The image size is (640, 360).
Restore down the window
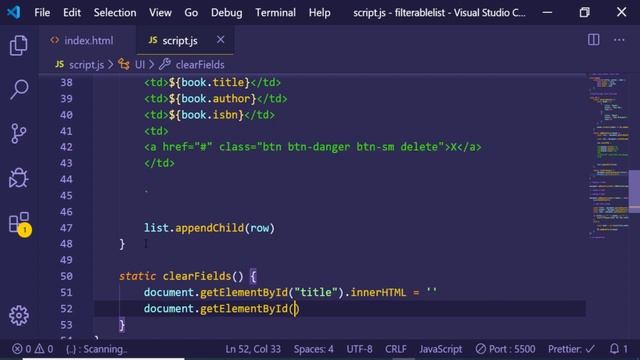pos(584,12)
